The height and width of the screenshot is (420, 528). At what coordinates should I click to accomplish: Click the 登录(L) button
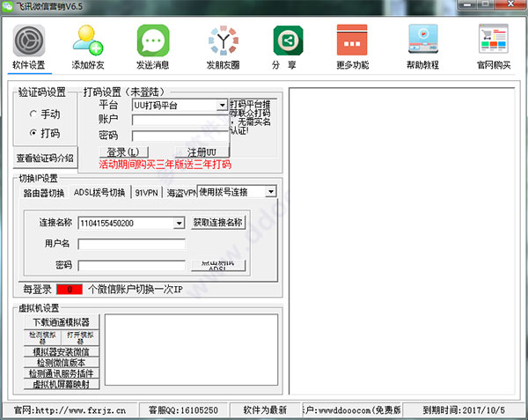(x=123, y=152)
